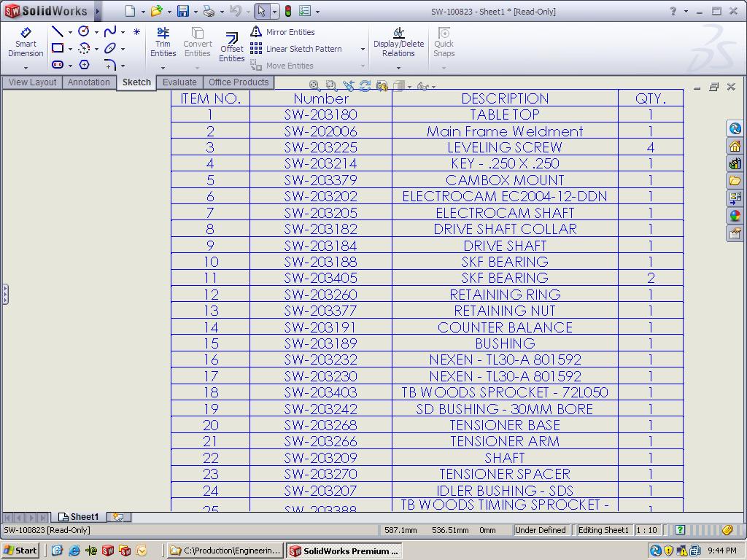Viewport: 747px width, 560px height.
Task: Activate the Trim Entities tool
Action: click(163, 43)
